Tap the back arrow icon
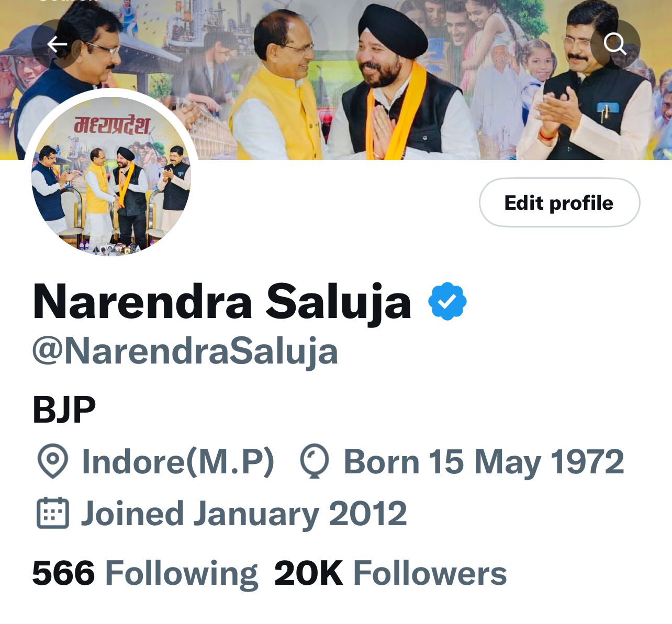The height and width of the screenshot is (624, 672). [57, 44]
